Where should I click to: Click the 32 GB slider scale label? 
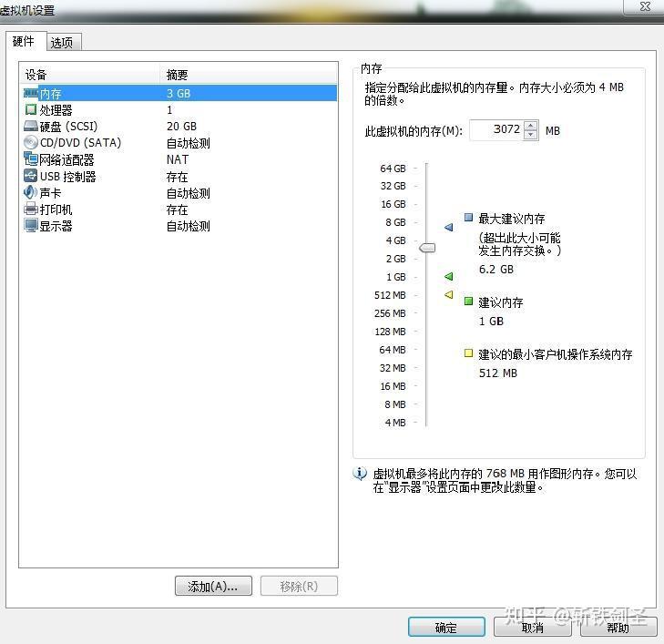(x=393, y=186)
